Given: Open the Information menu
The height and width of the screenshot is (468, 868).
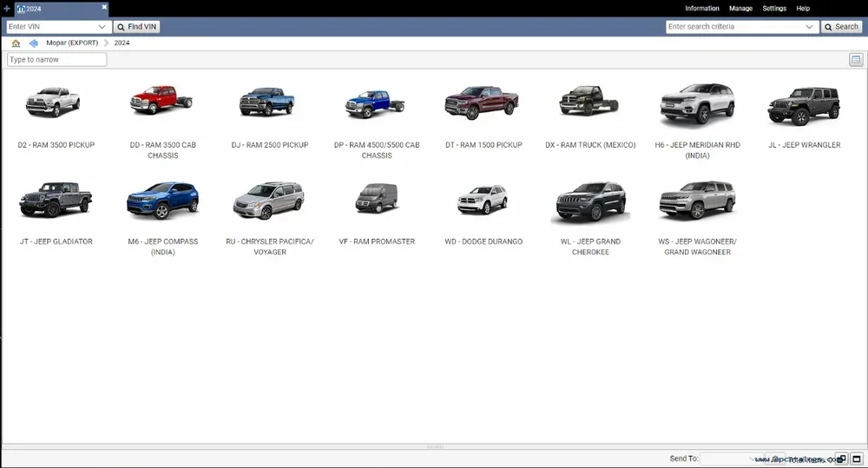Looking at the screenshot, I should [701, 8].
